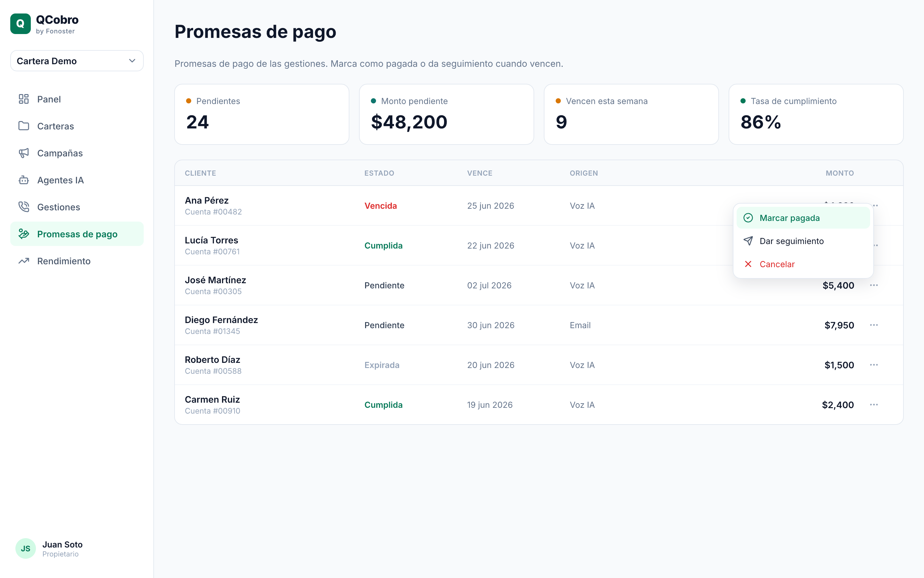Click the QCobro logo icon

coord(20,24)
